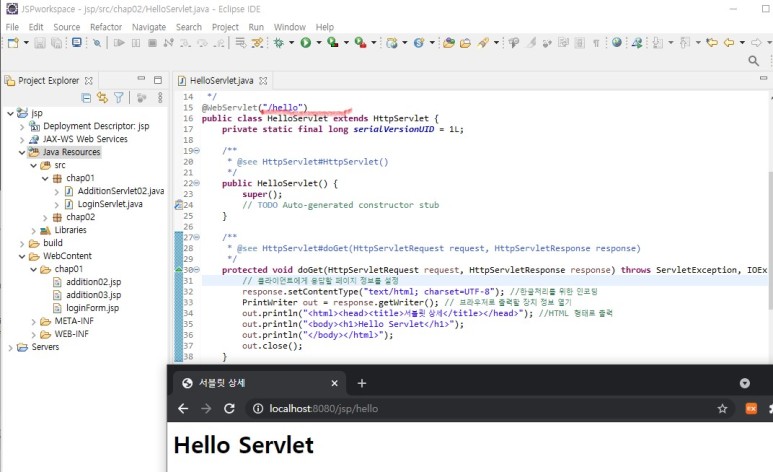
Task: Open dropdown arrow next to New icon
Action: pos(26,43)
